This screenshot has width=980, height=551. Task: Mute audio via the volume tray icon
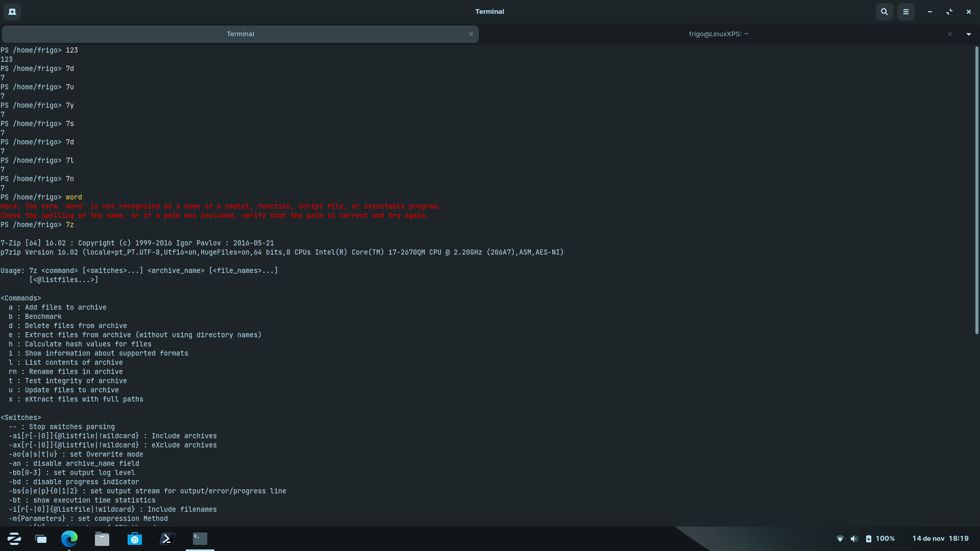[x=854, y=539]
